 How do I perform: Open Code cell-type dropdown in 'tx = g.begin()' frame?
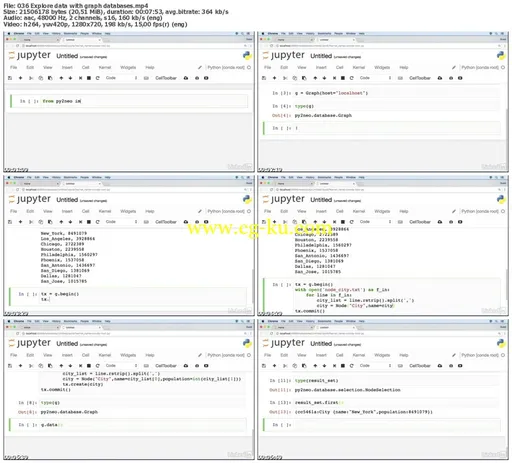121,222
